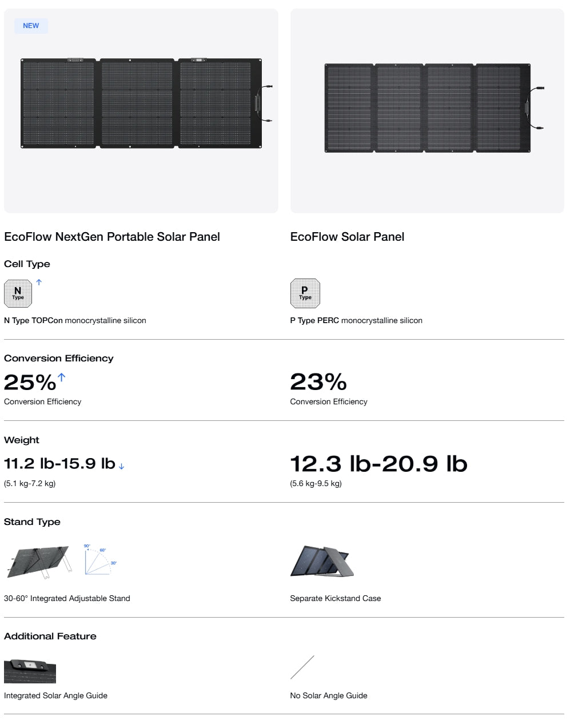This screenshot has width=570, height=728.
Task: Click the integrated adjustable stand image
Action: [x=38, y=561]
